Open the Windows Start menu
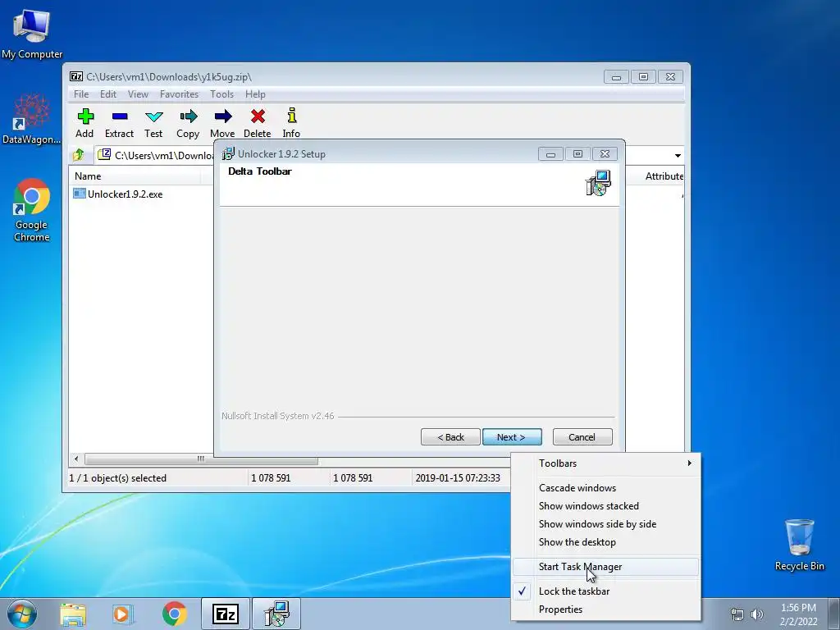 tap(21, 614)
